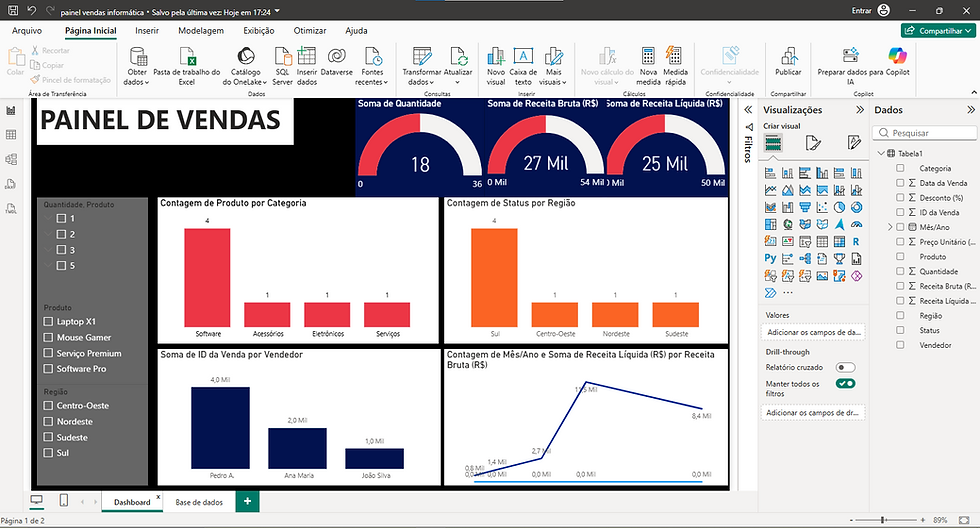Open the Transformar dados dropdown
This screenshot has height=528, width=980.
pyautogui.click(x=421, y=66)
